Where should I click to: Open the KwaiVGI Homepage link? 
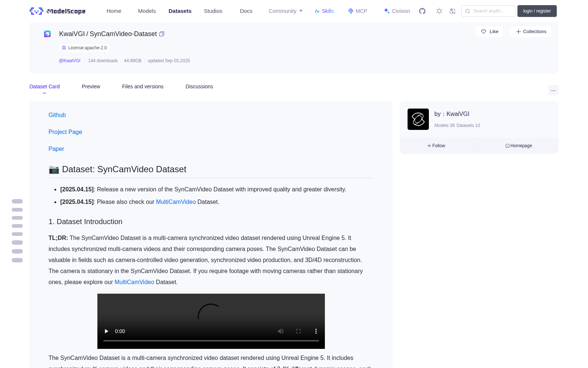[x=519, y=146]
